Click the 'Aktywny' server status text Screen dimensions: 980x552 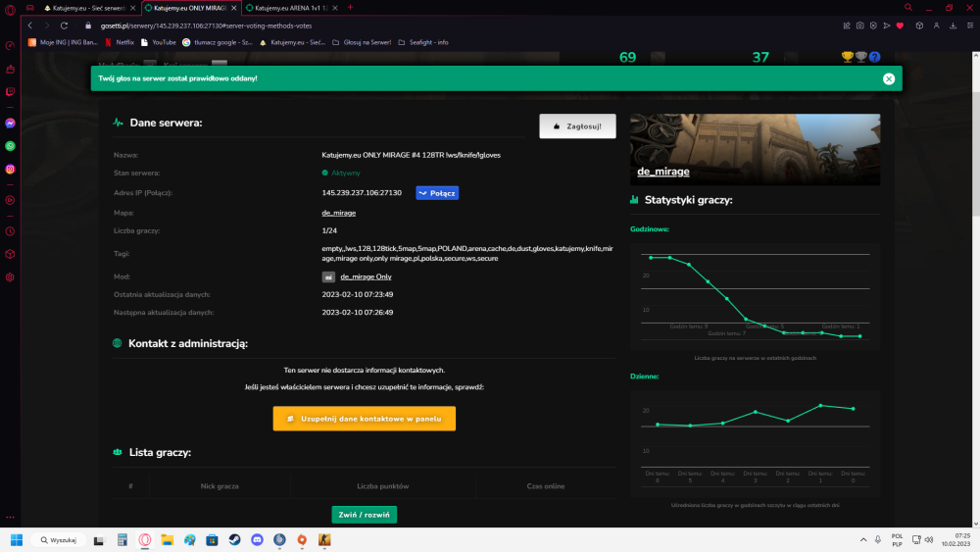point(346,174)
